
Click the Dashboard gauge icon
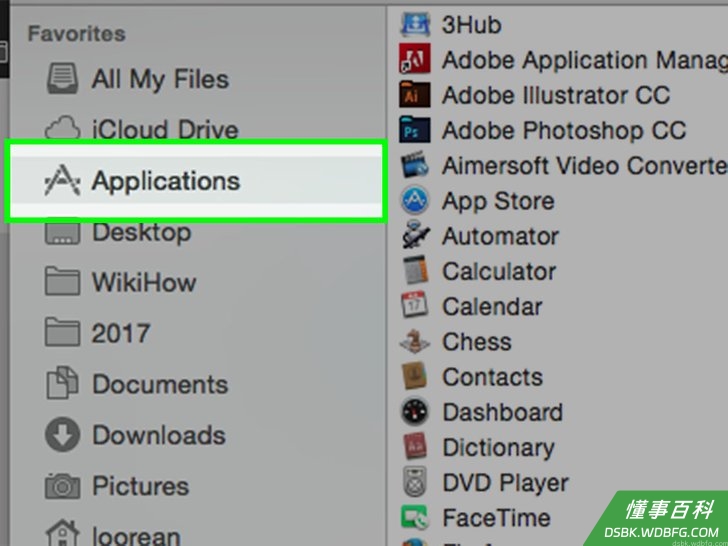pos(415,411)
